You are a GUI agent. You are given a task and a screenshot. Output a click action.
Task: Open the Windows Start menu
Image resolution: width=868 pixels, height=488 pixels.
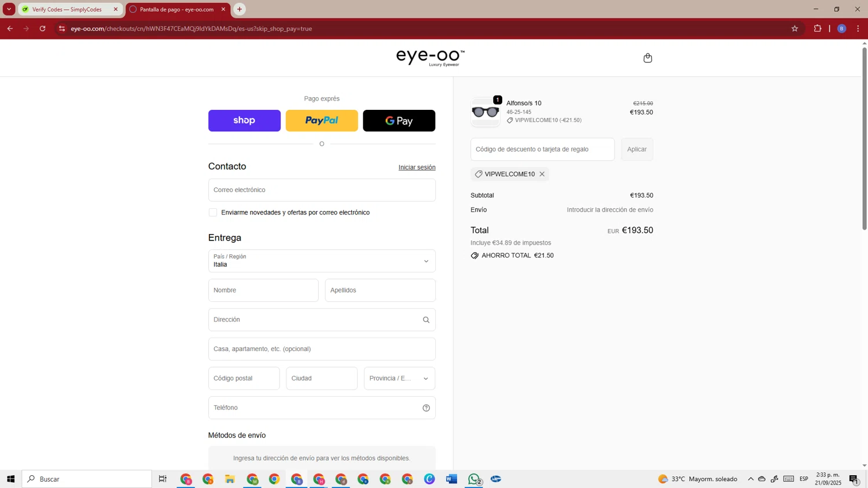10,479
